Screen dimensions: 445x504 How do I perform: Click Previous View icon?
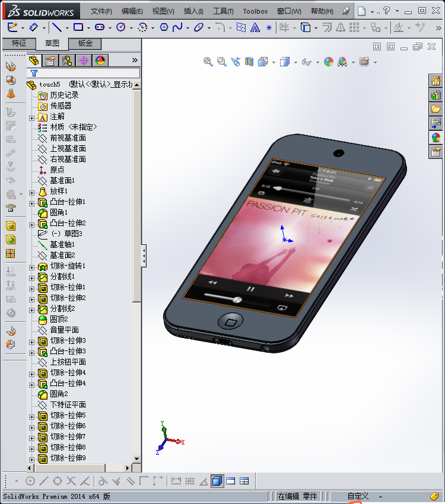236,62
